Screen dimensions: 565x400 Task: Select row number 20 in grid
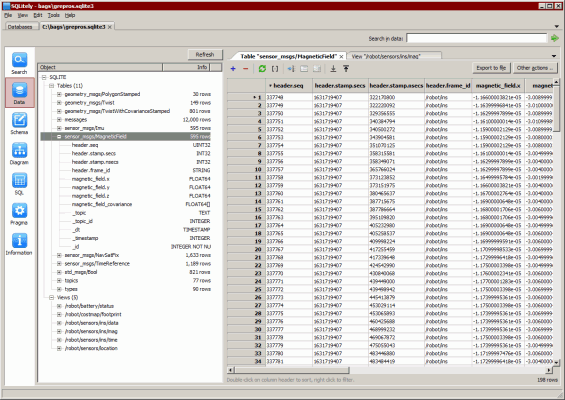point(246,249)
